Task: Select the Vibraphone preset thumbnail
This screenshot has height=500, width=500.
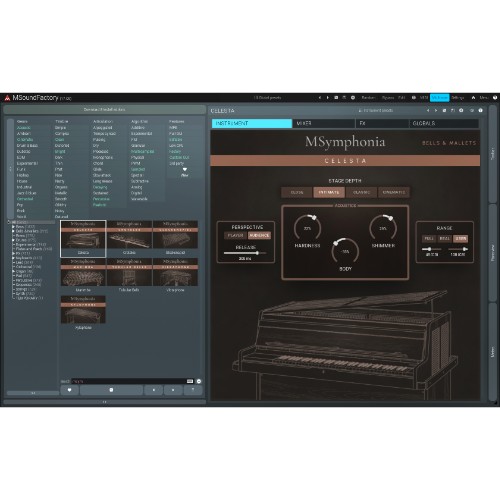Action: [175, 276]
